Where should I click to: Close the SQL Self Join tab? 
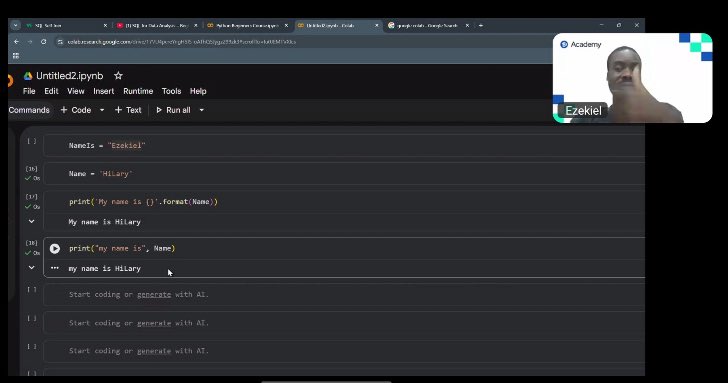[105, 26]
